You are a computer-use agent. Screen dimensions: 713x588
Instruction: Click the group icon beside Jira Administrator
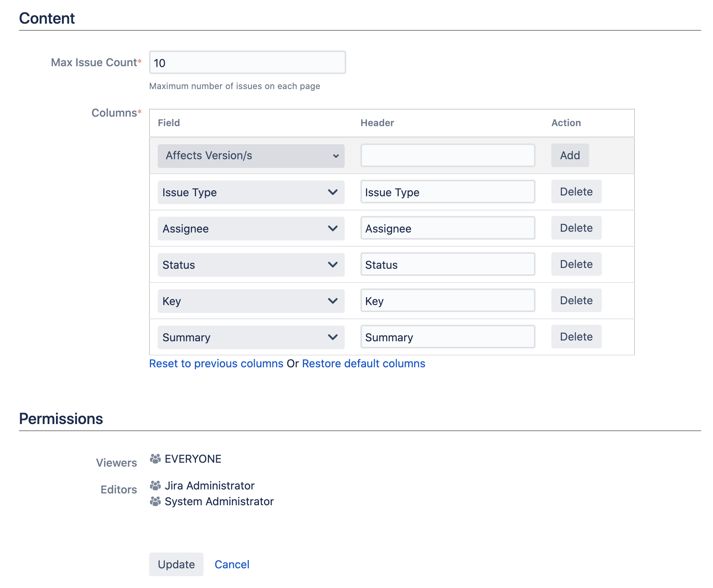pyautogui.click(x=155, y=486)
